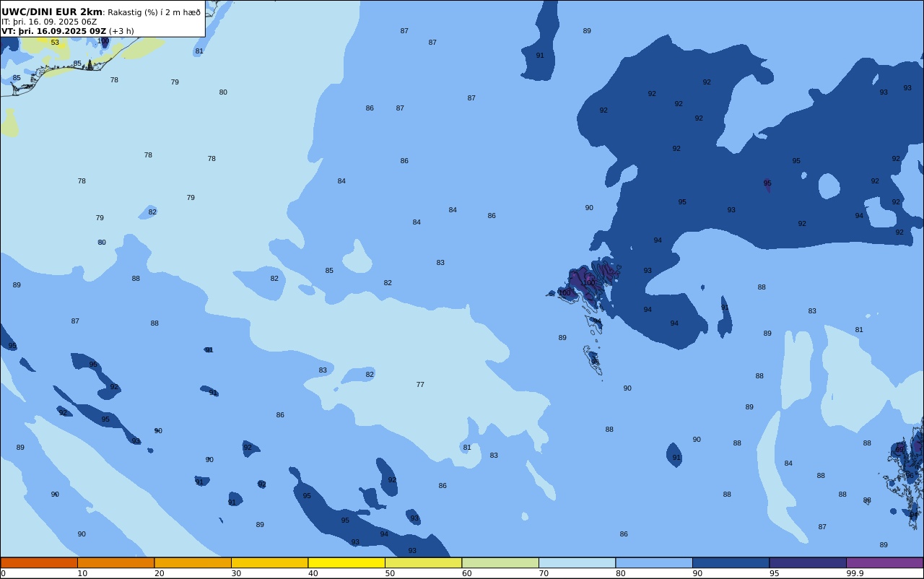Click the init time "IT: þri. 16. 09. 2025 06Z"
924x579 pixels.
tap(49, 22)
